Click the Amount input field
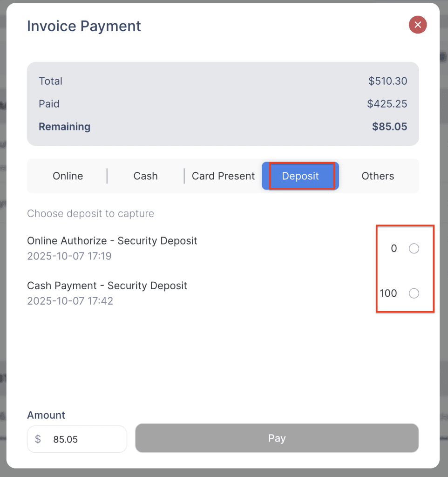The width and height of the screenshot is (448, 477). (x=84, y=439)
